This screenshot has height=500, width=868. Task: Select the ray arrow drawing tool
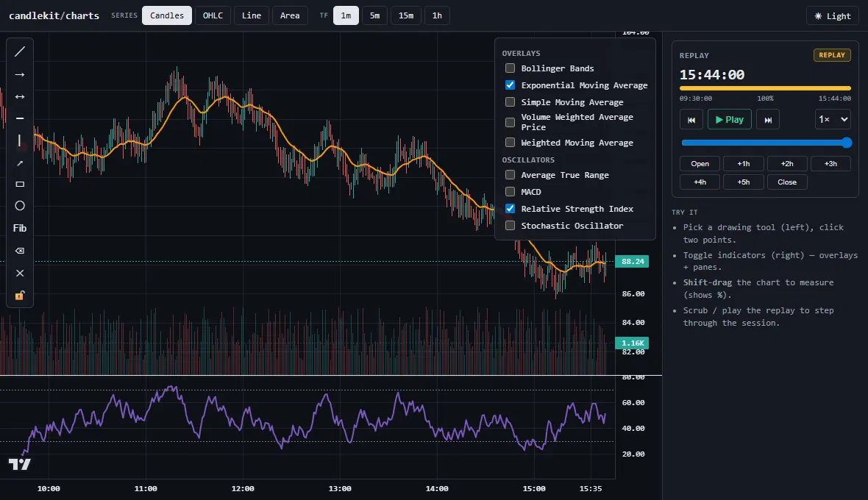[20, 74]
